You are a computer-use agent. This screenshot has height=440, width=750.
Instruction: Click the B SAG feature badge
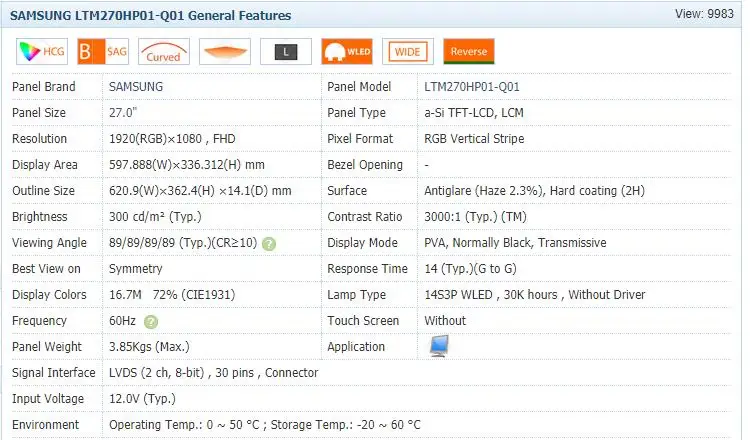click(103, 51)
